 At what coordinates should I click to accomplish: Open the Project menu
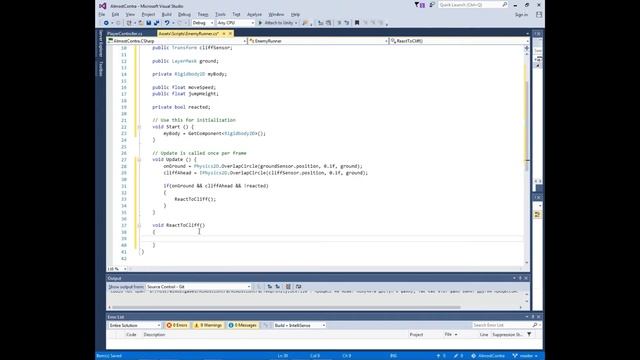148,14
